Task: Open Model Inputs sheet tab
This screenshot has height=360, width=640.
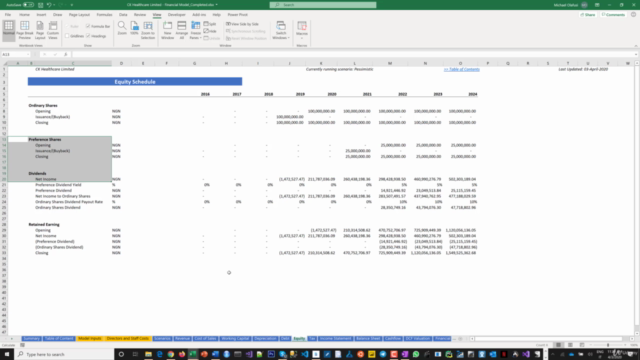Action: coord(89,338)
